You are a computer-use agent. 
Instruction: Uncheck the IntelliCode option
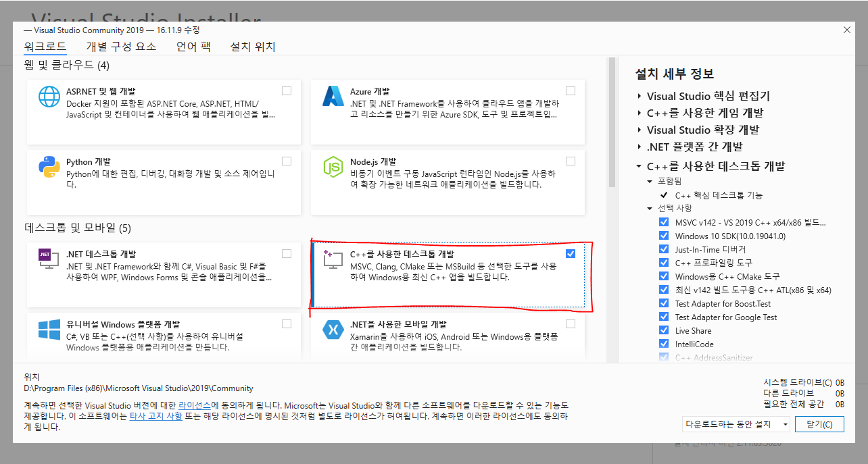(x=663, y=344)
